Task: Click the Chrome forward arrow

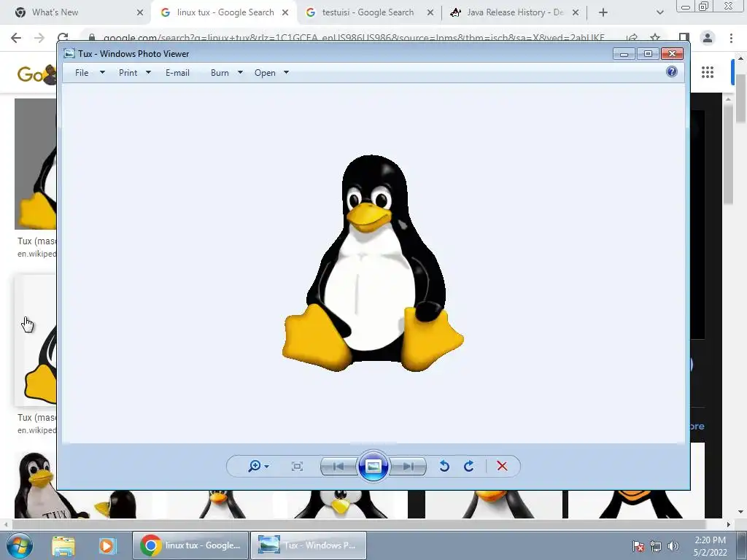Action: [x=39, y=38]
